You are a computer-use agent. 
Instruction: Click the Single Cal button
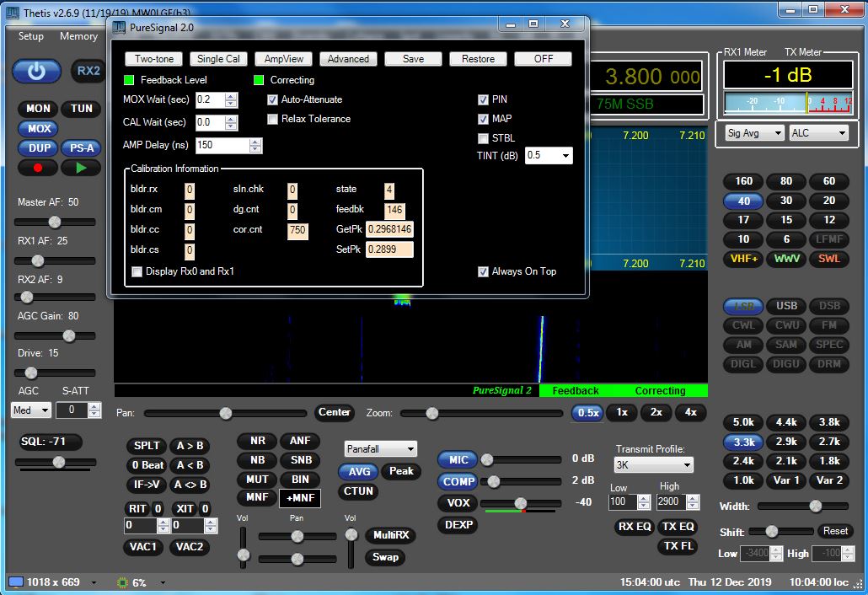point(218,59)
